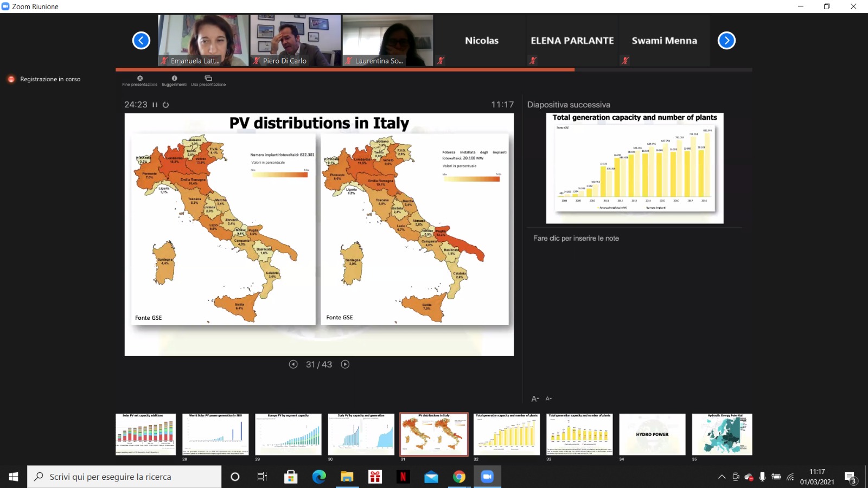The height and width of the screenshot is (488, 868).
Task: Show previous participants in video strip
Action: [141, 40]
